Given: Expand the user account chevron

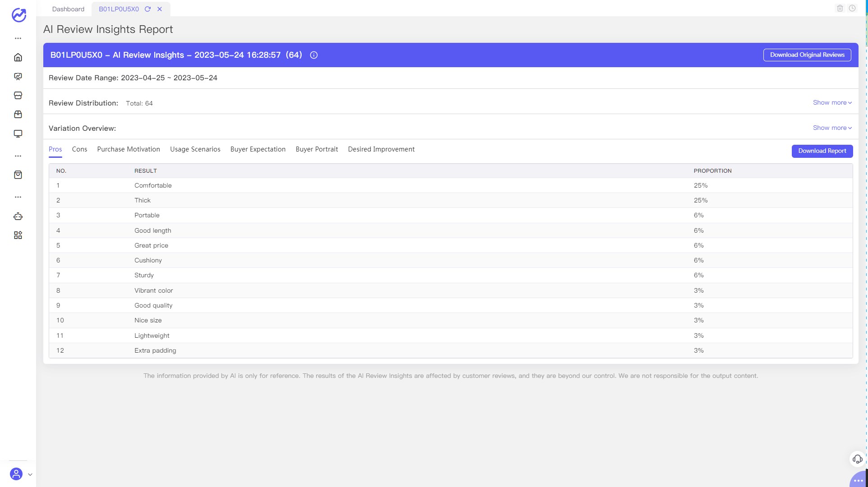Looking at the screenshot, I should coord(30,474).
